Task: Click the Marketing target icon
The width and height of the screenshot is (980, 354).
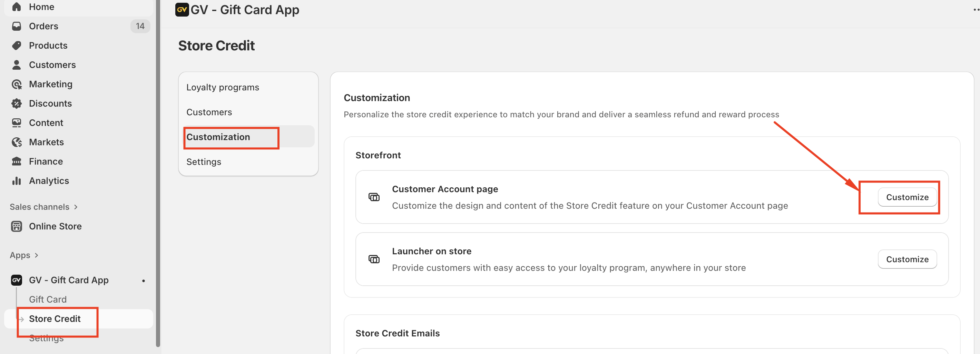Action: tap(16, 84)
